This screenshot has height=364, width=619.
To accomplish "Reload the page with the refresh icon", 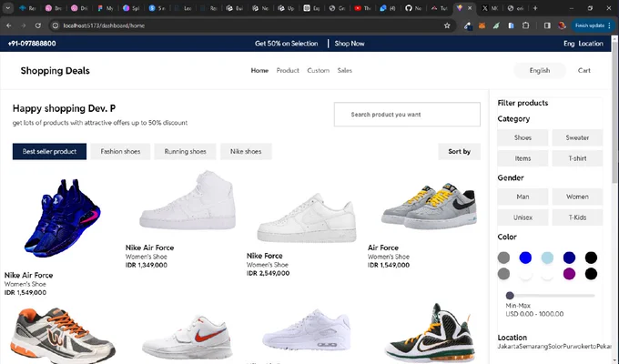I will pyautogui.click(x=38, y=25).
